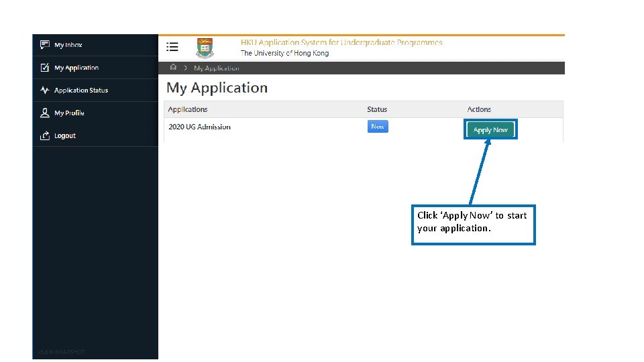This screenshot has width=644, height=362.
Task: Click the Applications column header
Action: 188,109
